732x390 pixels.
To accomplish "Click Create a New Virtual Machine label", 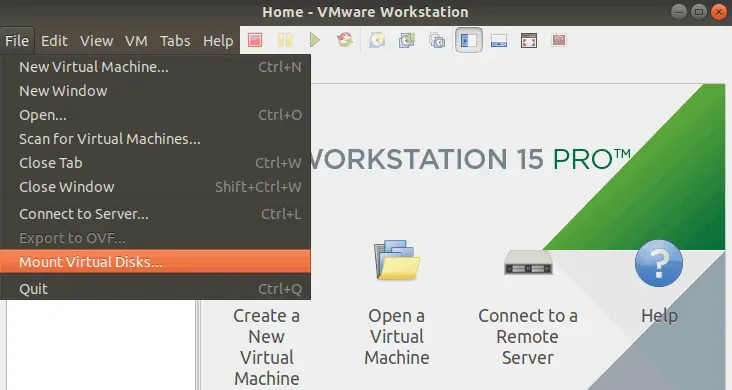I will (267, 347).
